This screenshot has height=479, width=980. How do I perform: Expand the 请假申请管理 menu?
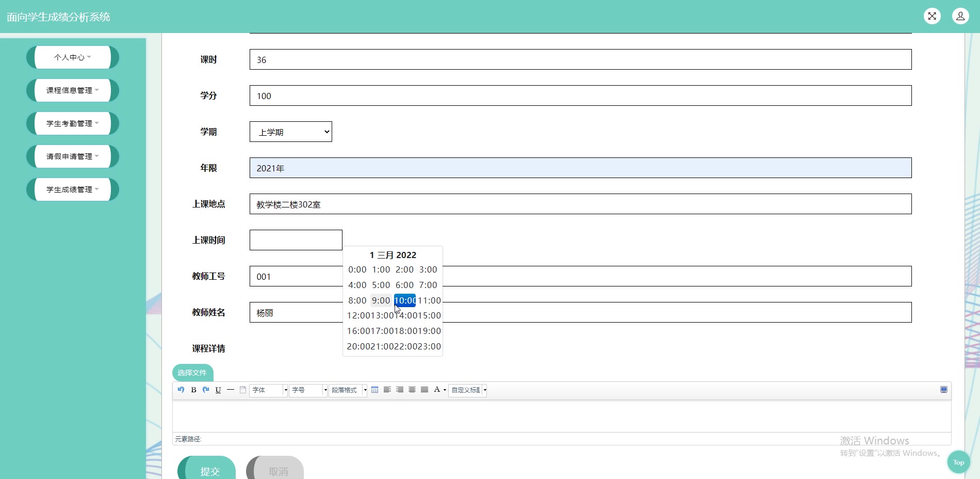[73, 156]
